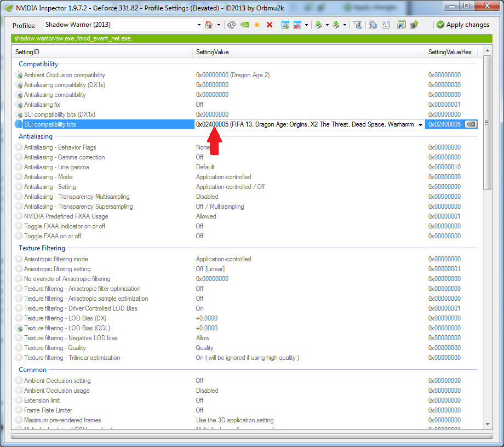Click the reset button beside 0x02400005 hex value
Screen dimensions: 504x447
pos(471,124)
